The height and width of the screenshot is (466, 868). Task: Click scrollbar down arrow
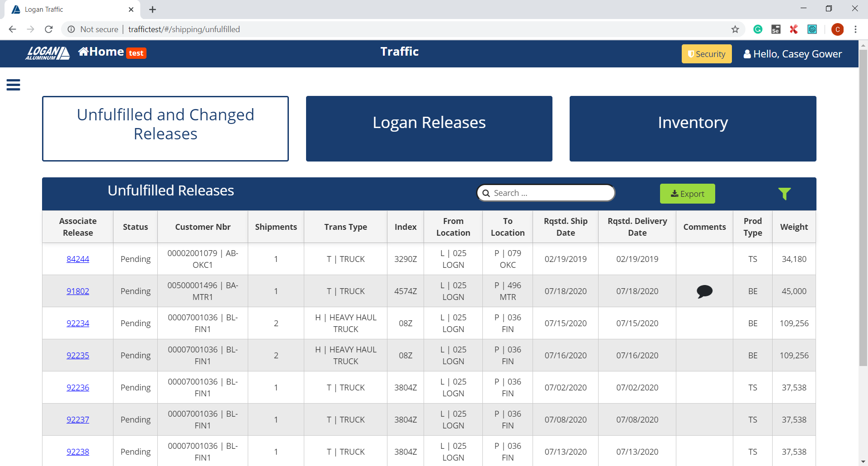[x=863, y=461]
